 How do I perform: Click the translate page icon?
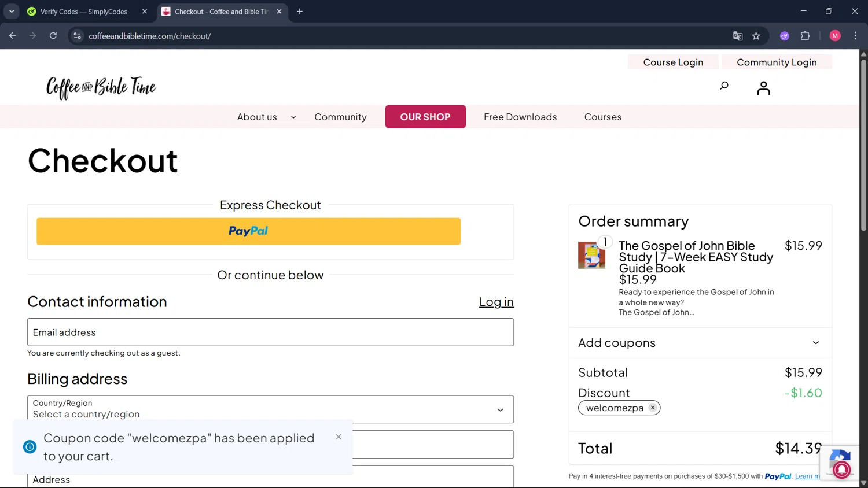738,36
